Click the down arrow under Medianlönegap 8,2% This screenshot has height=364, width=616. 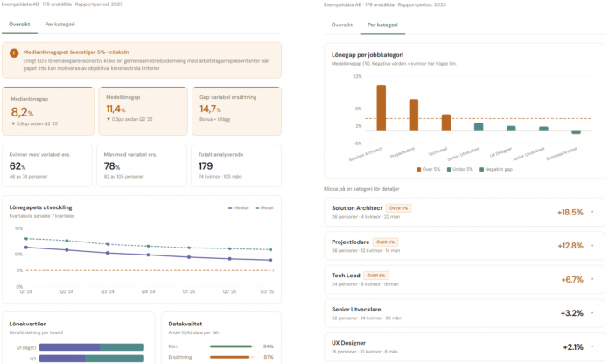click(12, 123)
